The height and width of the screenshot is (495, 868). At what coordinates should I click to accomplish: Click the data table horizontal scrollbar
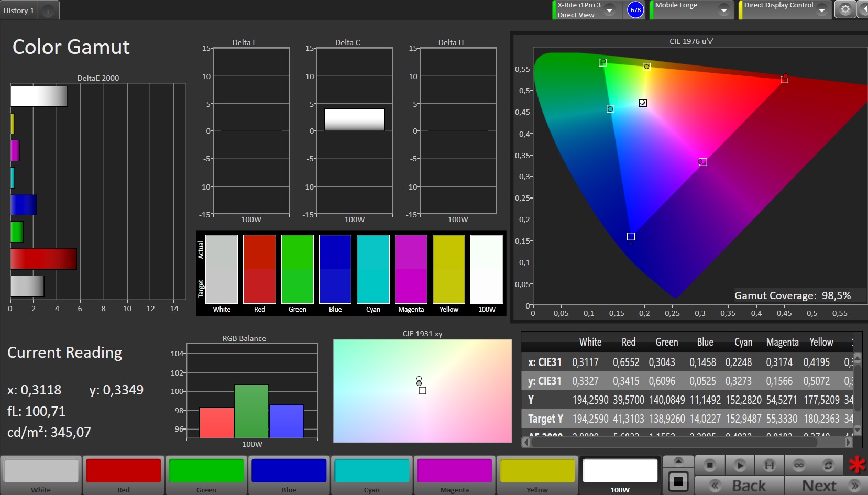click(x=674, y=443)
